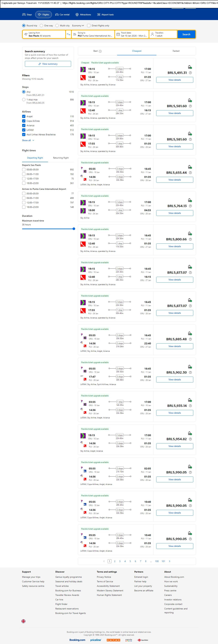The width and height of the screenshot is (218, 644).
Task: Switch to the Fastest tab
Action: point(176,51)
